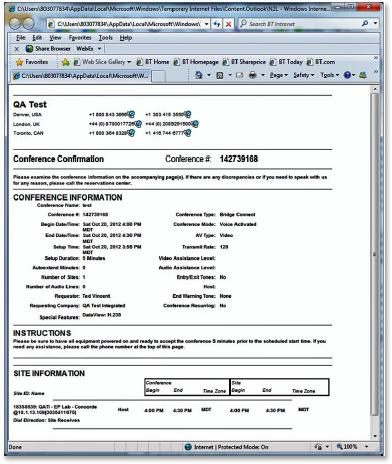Click the Read Mail envelope icon
This screenshot has width=392, height=464.
coord(240,75)
